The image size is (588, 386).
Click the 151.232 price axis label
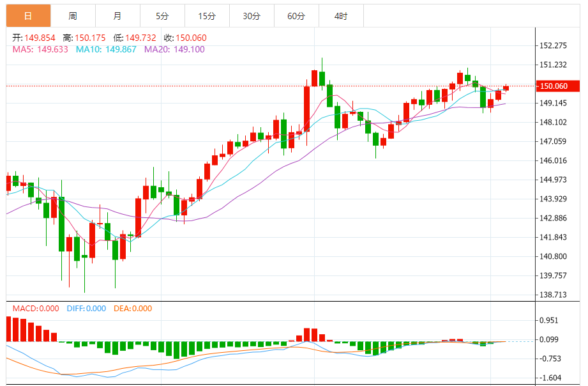[x=553, y=65]
